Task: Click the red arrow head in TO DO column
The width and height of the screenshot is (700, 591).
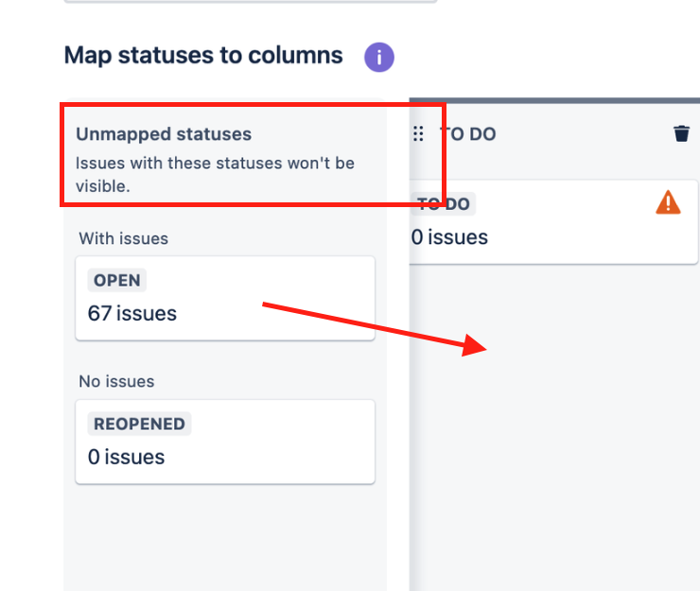Action: click(474, 345)
